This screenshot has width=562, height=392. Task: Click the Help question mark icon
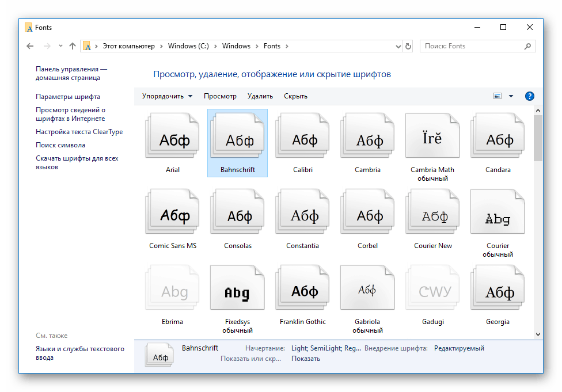pos(529,96)
